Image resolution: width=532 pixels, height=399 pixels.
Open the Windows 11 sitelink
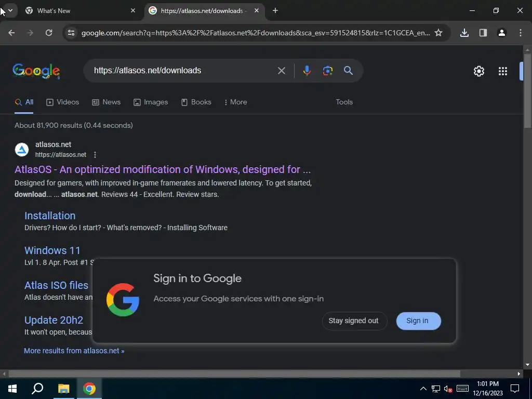[52, 250]
